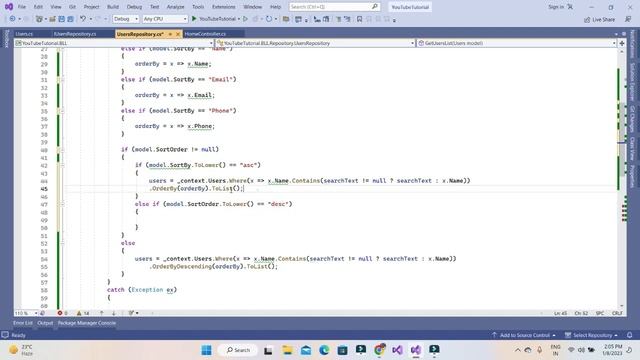The image size is (640, 360).
Task: Go to previous issue up arrow
Action: (x=102, y=313)
